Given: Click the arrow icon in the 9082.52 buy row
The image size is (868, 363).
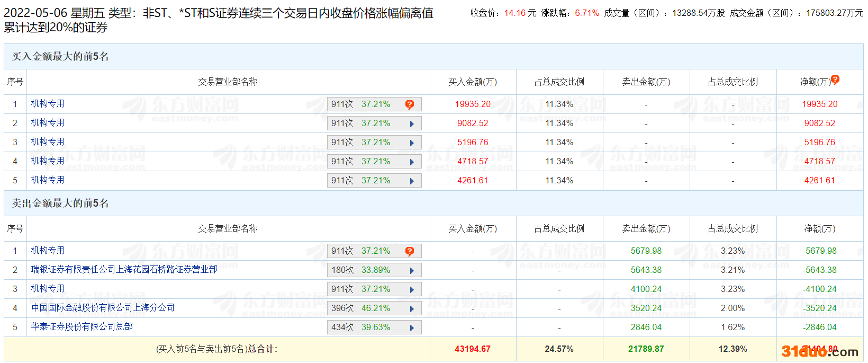Looking at the screenshot, I should 412,123.
